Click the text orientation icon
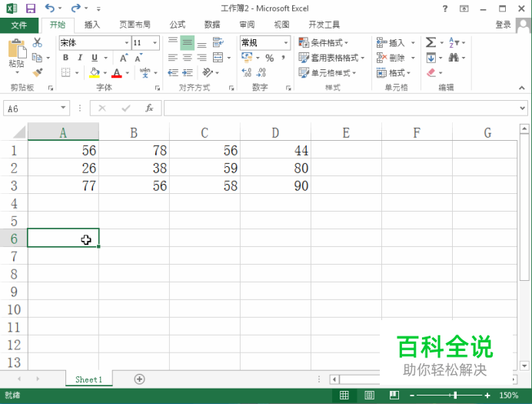 click(208, 72)
